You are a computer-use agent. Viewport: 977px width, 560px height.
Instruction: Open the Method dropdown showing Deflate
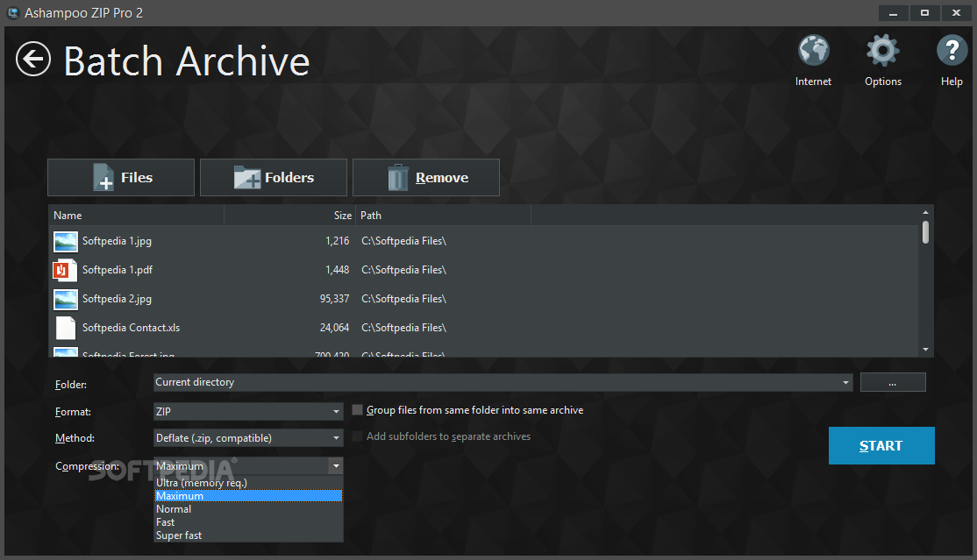point(248,438)
